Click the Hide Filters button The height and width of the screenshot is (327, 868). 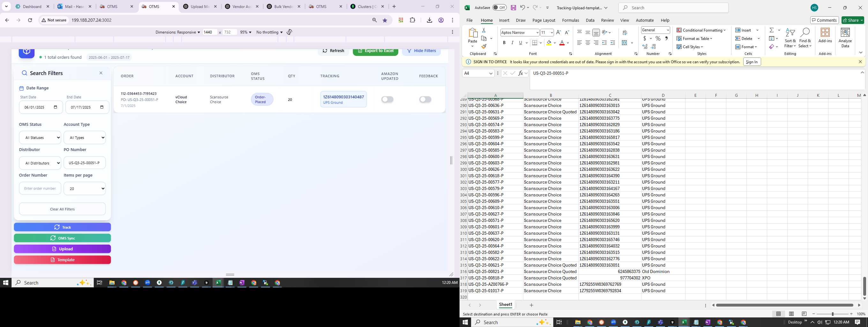(421, 51)
